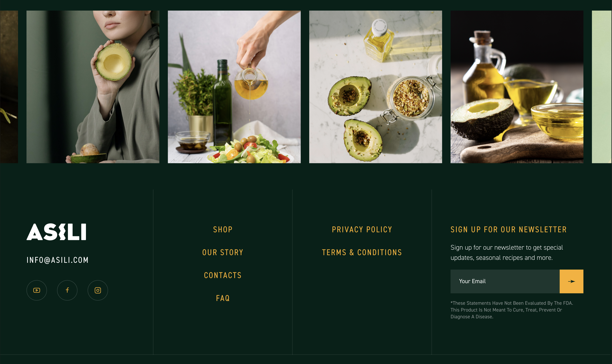Focus the Your Email input field

(505, 281)
